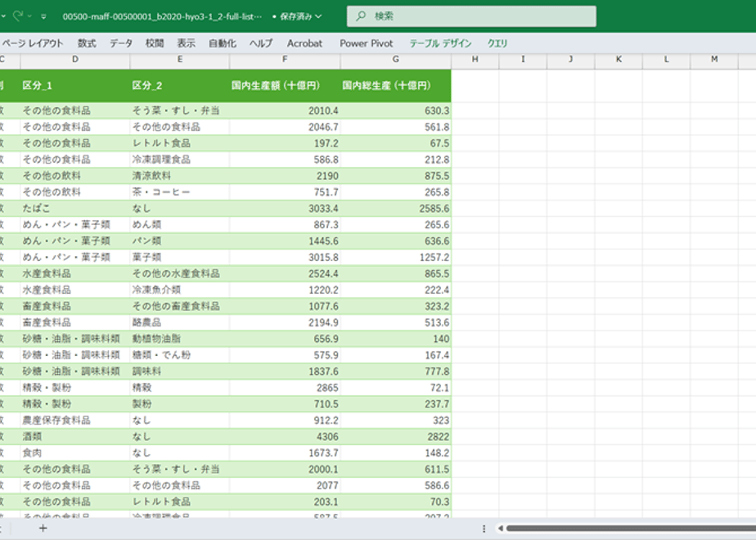Select column H header
The image size is (756, 540).
(x=475, y=59)
